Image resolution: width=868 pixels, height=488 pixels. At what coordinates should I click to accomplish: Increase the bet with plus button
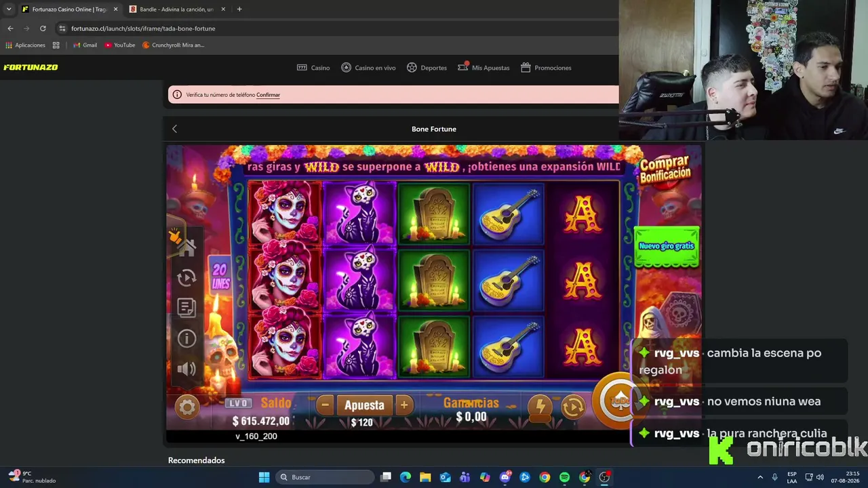coord(403,405)
